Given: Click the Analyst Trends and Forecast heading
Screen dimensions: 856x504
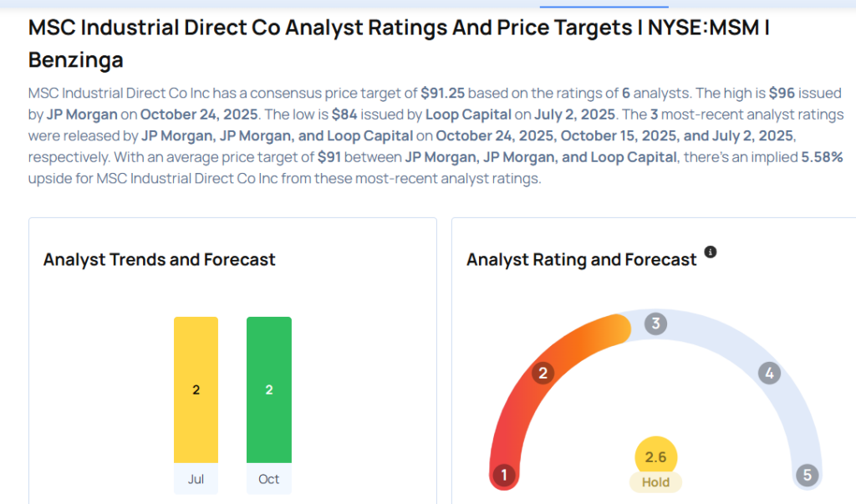Looking at the screenshot, I should coord(159,260).
